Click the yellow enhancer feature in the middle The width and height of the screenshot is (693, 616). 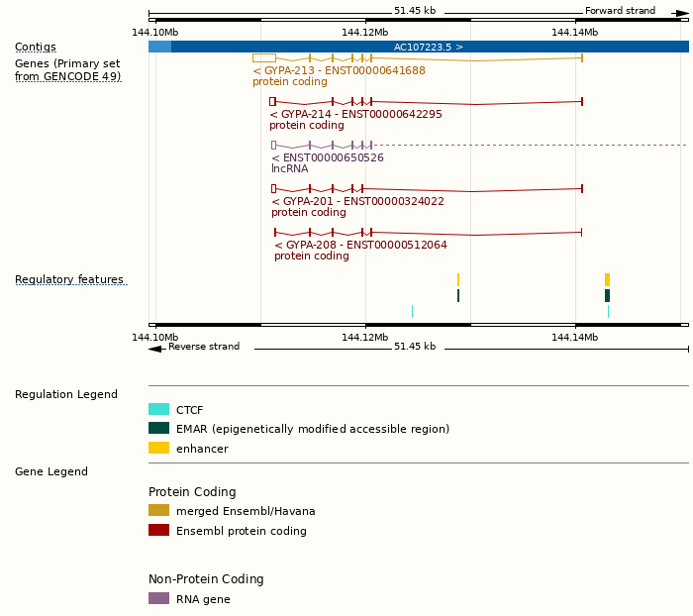pyautogui.click(x=457, y=279)
